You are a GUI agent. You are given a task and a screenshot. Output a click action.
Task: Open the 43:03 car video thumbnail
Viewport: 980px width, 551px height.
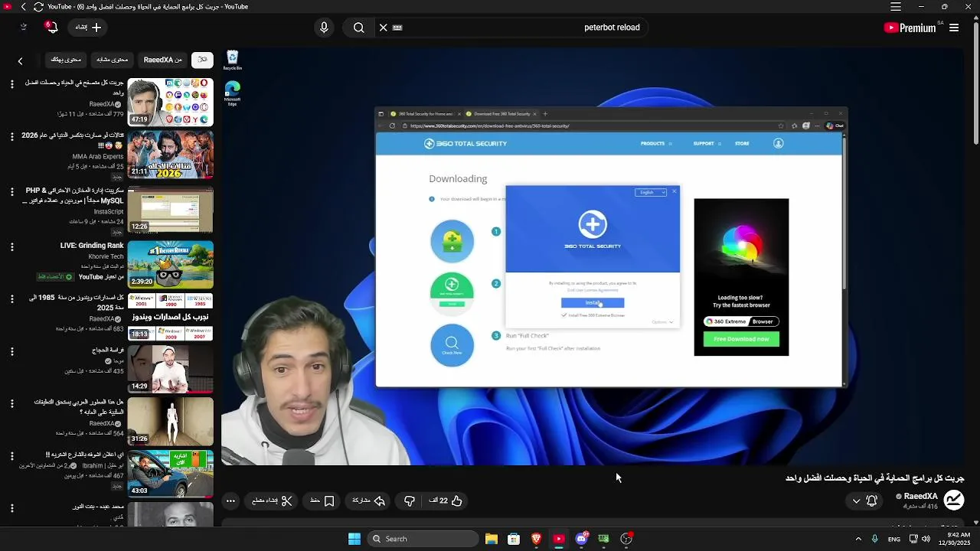pos(170,474)
